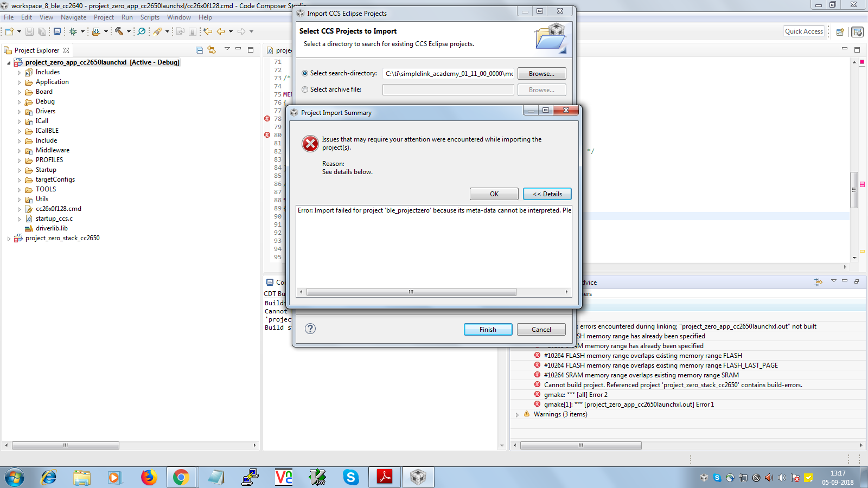The image size is (868, 488).
Task: Open the Navigate menu
Action: (73, 17)
